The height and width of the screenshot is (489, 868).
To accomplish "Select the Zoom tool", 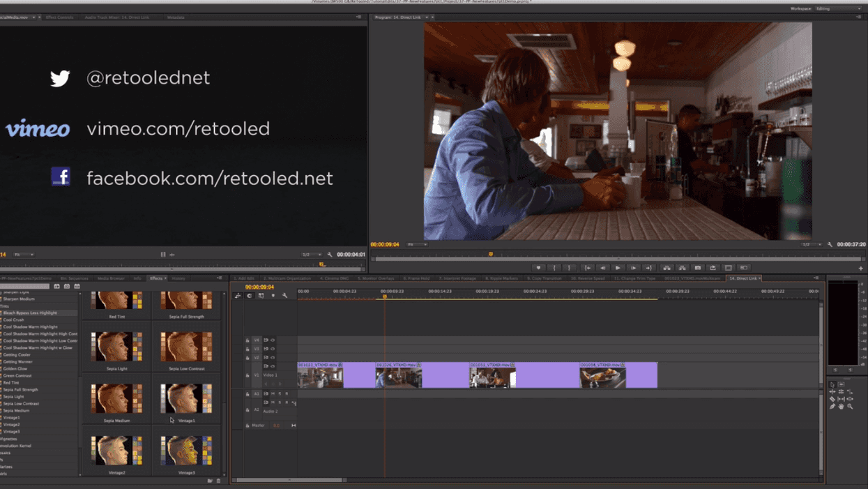I will pos(850,407).
